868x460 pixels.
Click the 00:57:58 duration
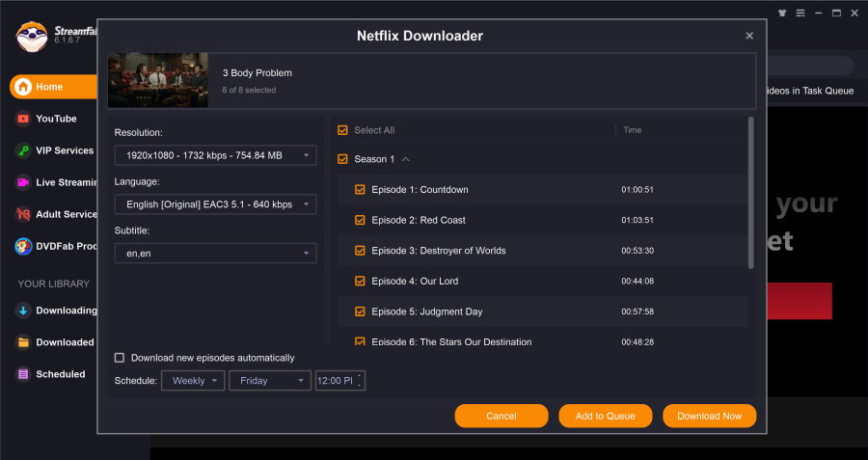pyautogui.click(x=637, y=311)
